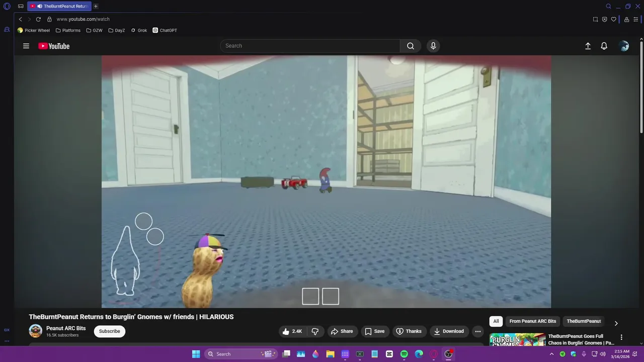Open the Peanut ARC Bits channel avatar

click(35, 331)
